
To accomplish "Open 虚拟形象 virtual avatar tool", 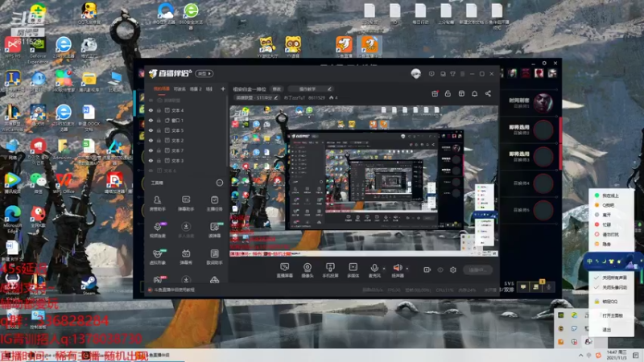I will point(157,257).
